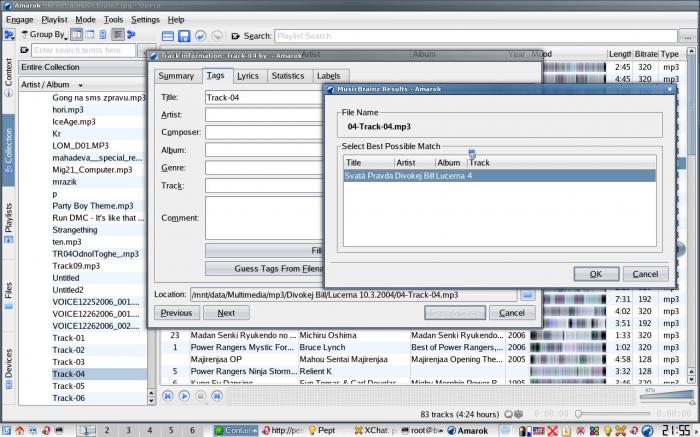Click the collection scan icon beside dividers
This screenshot has height=437, width=700.
[x=131, y=34]
